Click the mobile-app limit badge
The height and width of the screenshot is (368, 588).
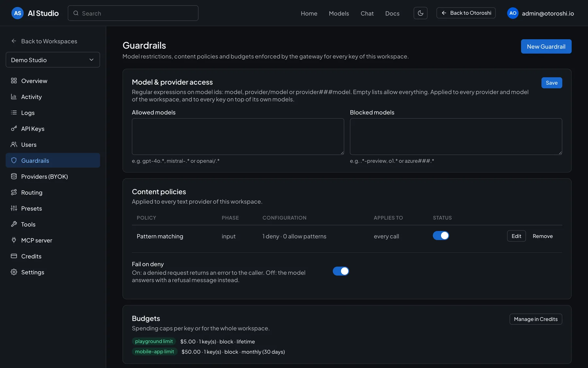click(155, 352)
